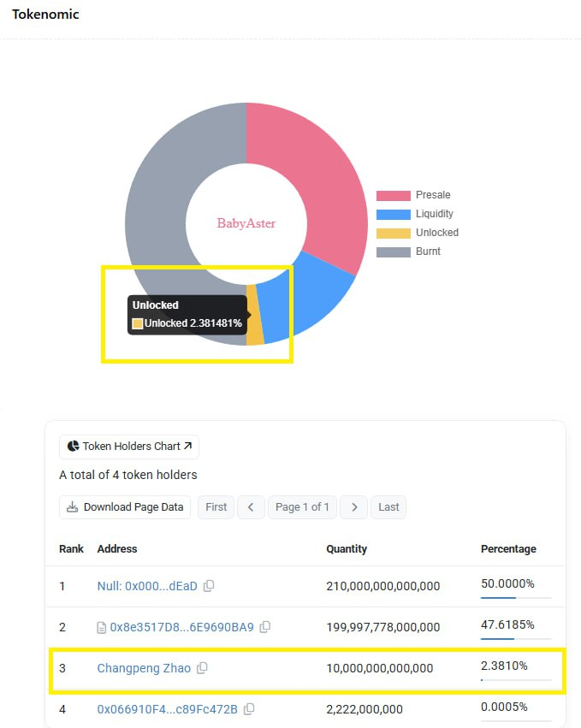Click the Liquidity legend label
The image size is (581, 728).
point(434,214)
